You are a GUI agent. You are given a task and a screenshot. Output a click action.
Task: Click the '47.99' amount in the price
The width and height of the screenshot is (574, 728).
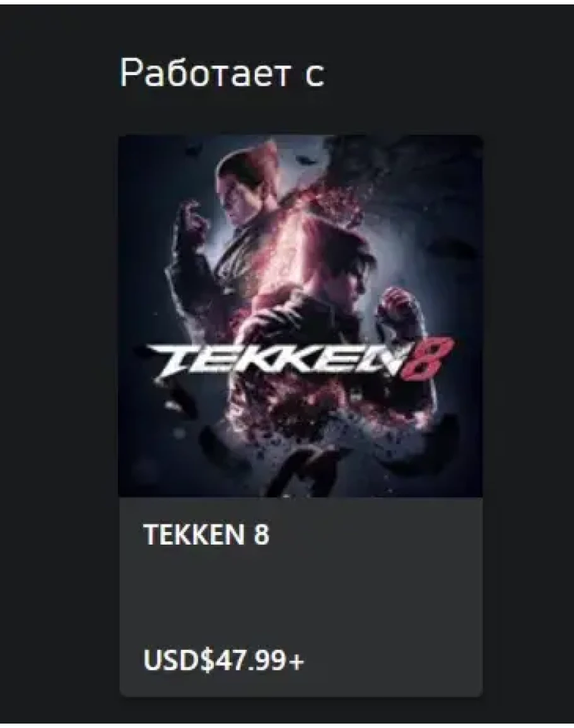pyautogui.click(x=250, y=660)
